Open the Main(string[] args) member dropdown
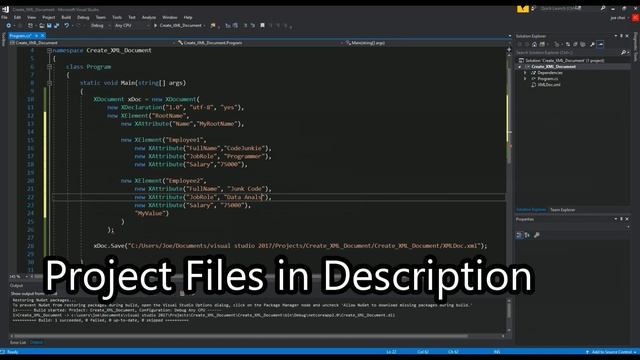The image size is (640, 360). (x=427, y=42)
